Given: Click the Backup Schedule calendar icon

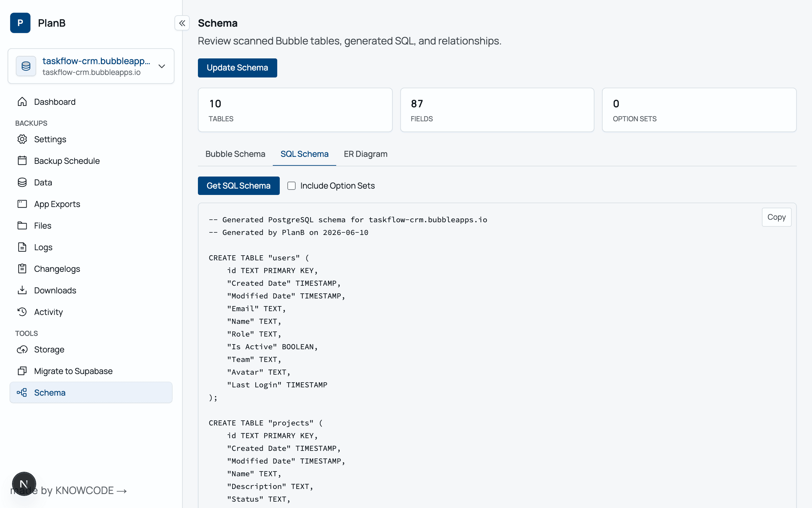Looking at the screenshot, I should 22,161.
